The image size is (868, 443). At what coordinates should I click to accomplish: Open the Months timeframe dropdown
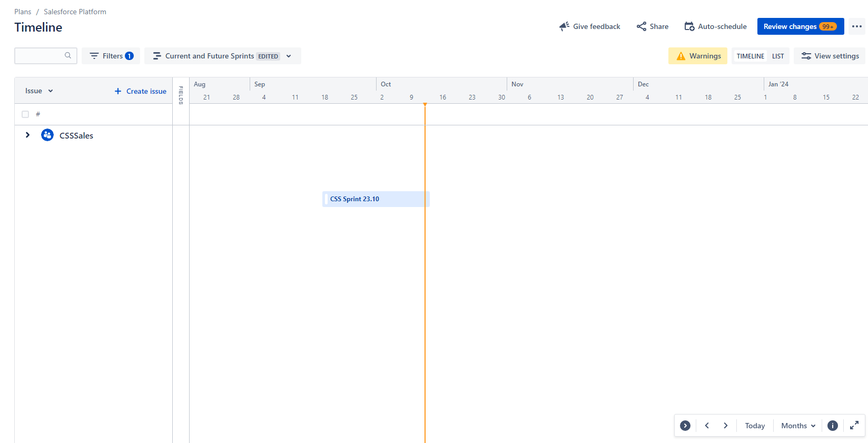pos(798,426)
